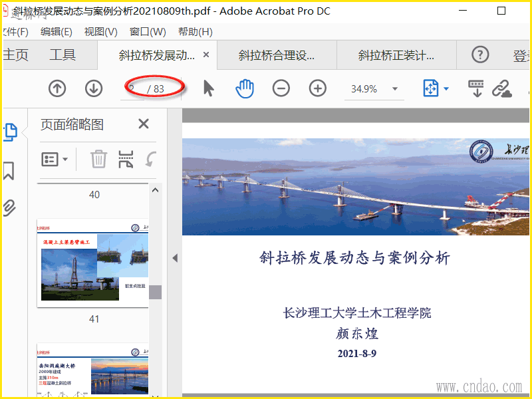The image size is (532, 399).
Task: Open the bookmarks sidebar icon
Action: 9,171
